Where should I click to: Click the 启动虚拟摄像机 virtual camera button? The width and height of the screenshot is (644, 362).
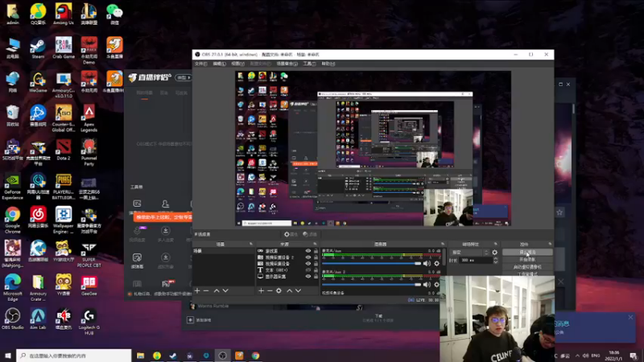(x=527, y=267)
